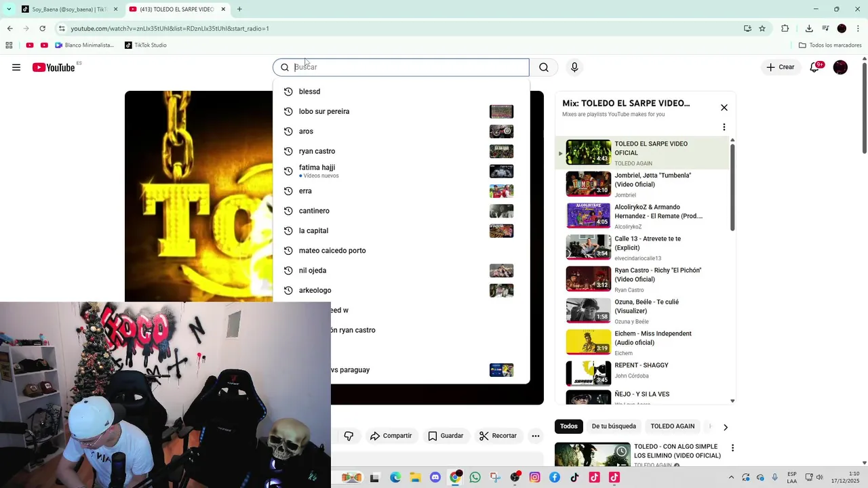Choose lobo sur pereira suggestion

[x=401, y=111]
